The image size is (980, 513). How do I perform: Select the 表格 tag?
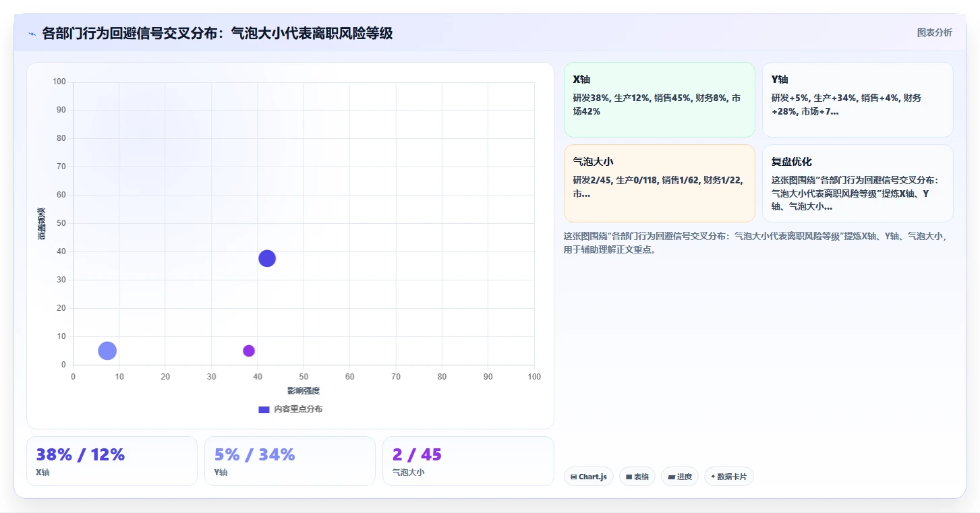(x=637, y=477)
